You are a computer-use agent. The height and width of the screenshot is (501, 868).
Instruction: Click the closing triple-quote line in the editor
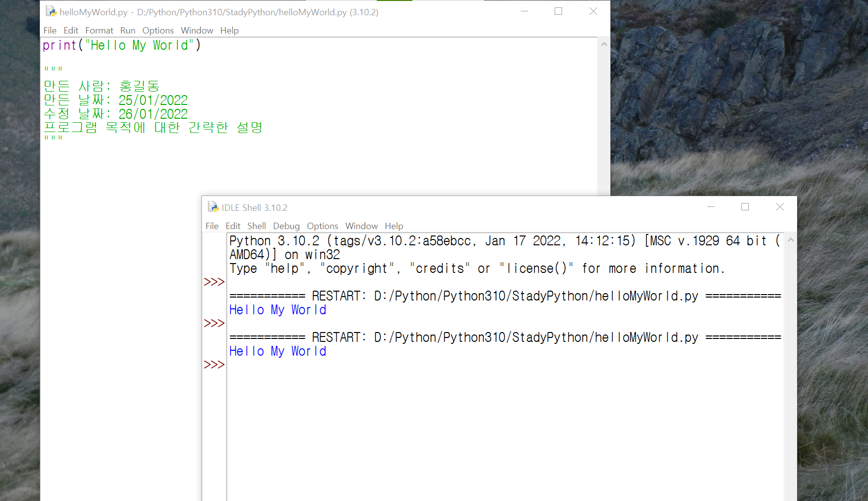tap(53, 138)
